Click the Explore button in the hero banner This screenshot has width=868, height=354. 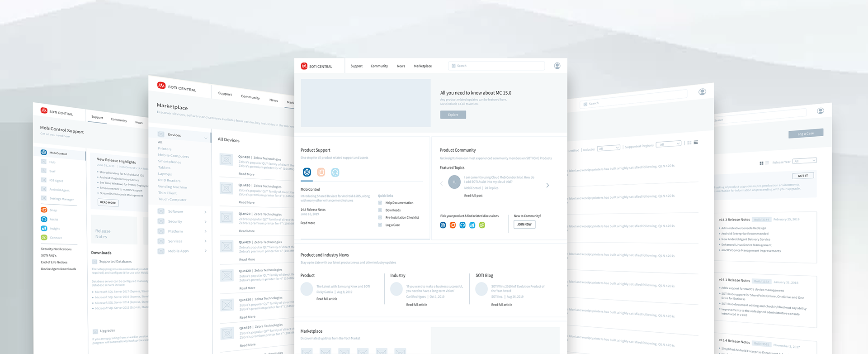pyautogui.click(x=453, y=115)
